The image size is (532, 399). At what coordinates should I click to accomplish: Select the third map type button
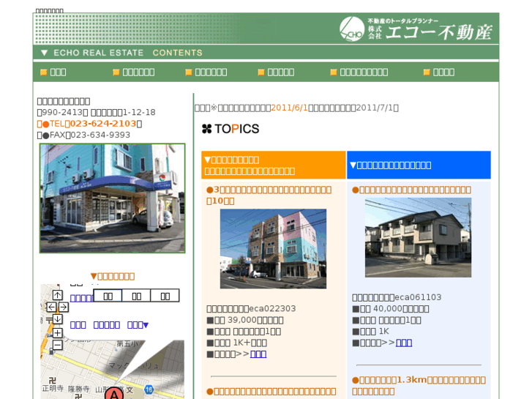point(165,296)
